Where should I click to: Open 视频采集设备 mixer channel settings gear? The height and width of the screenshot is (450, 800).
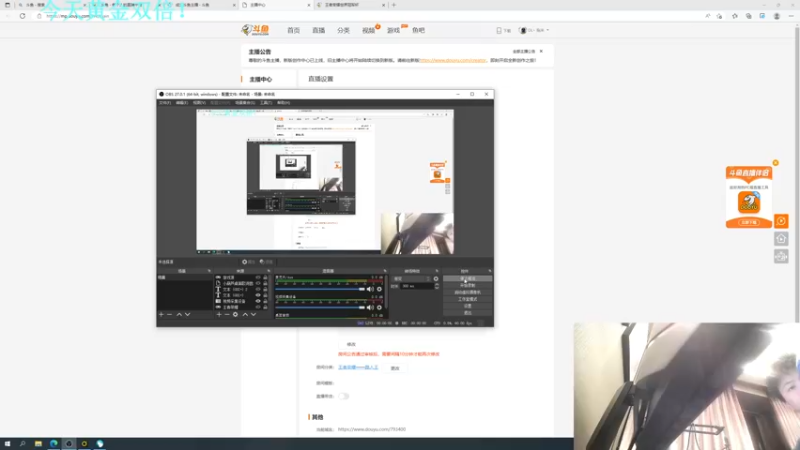[x=379, y=308]
